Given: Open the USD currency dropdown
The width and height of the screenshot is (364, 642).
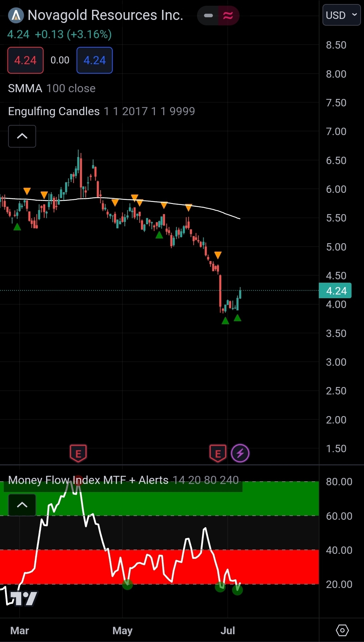Looking at the screenshot, I should click(341, 15).
